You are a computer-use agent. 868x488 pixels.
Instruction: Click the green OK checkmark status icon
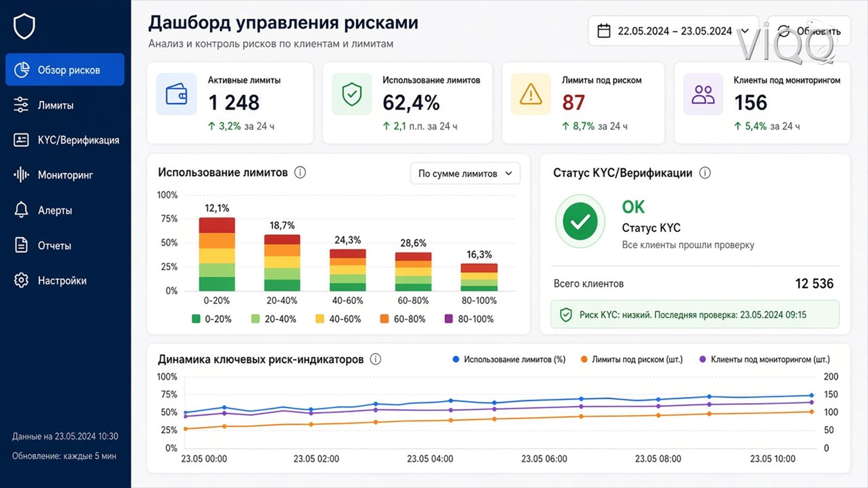tap(580, 221)
